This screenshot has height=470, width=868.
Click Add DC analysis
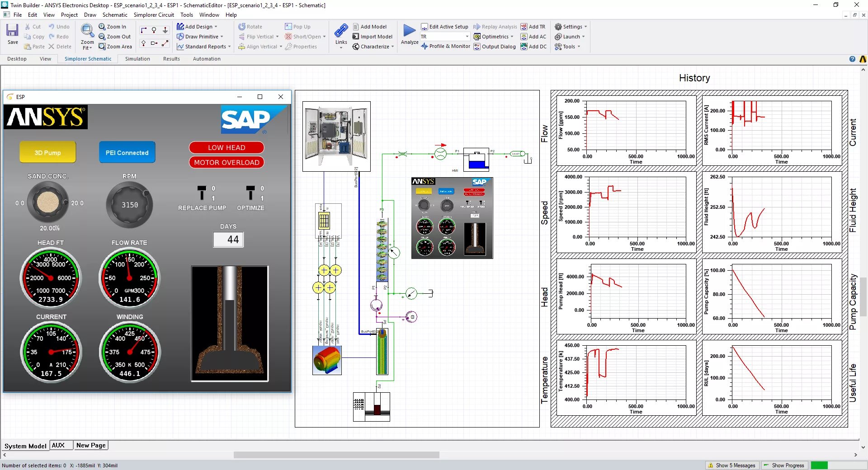[x=533, y=47]
